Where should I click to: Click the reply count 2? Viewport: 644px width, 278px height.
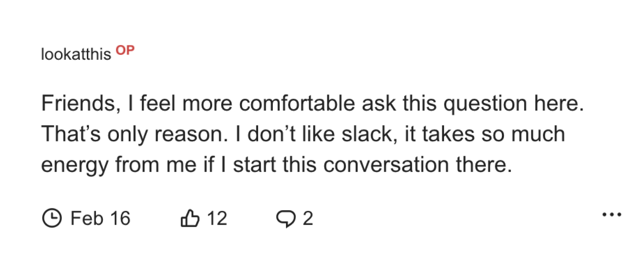tap(308, 218)
